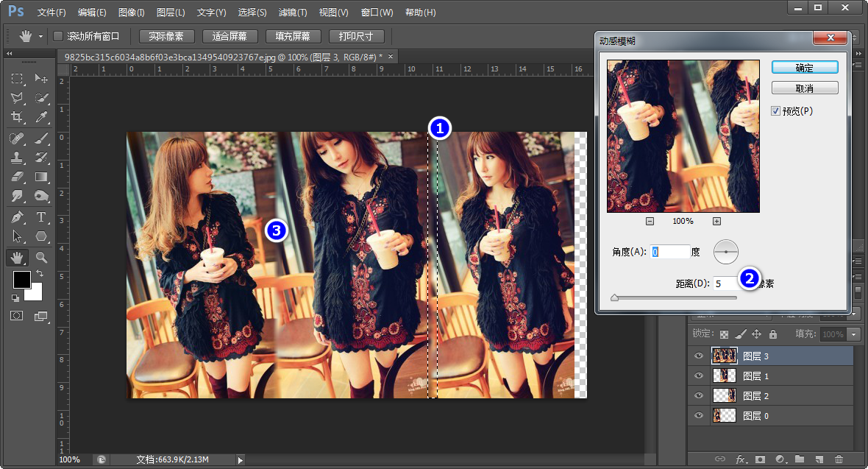Open the 图像(I) menu

point(131,13)
